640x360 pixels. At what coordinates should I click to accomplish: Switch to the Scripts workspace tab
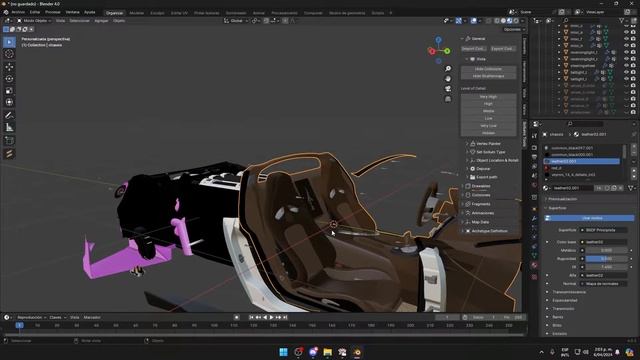pos(378,13)
